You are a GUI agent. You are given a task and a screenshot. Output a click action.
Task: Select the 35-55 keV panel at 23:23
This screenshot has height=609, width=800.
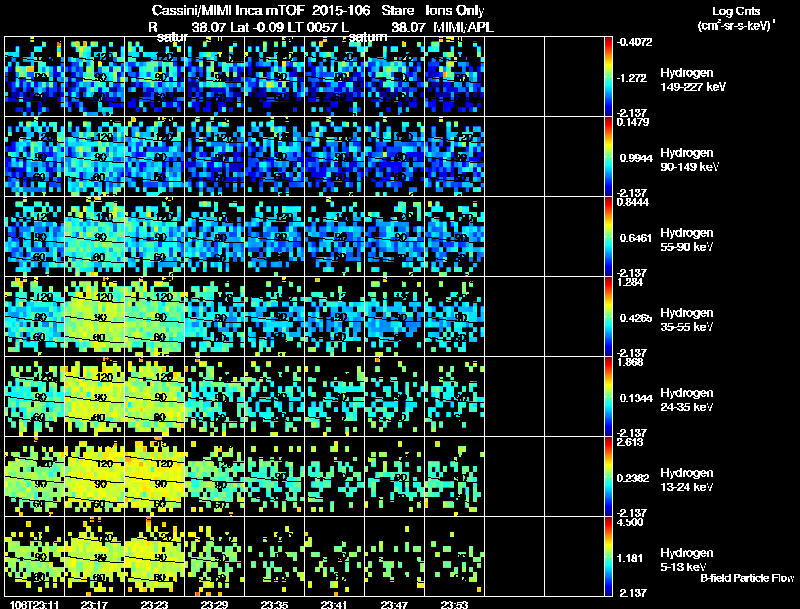(x=155, y=316)
